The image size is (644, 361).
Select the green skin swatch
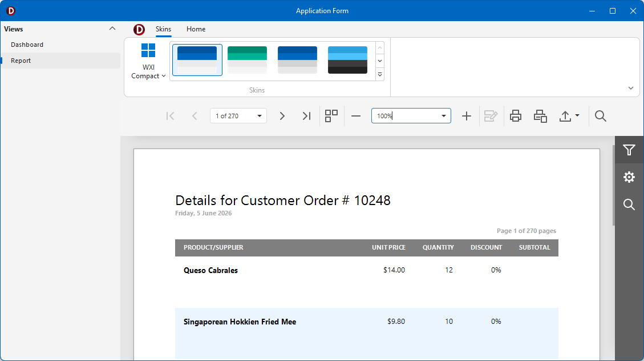pos(247,60)
